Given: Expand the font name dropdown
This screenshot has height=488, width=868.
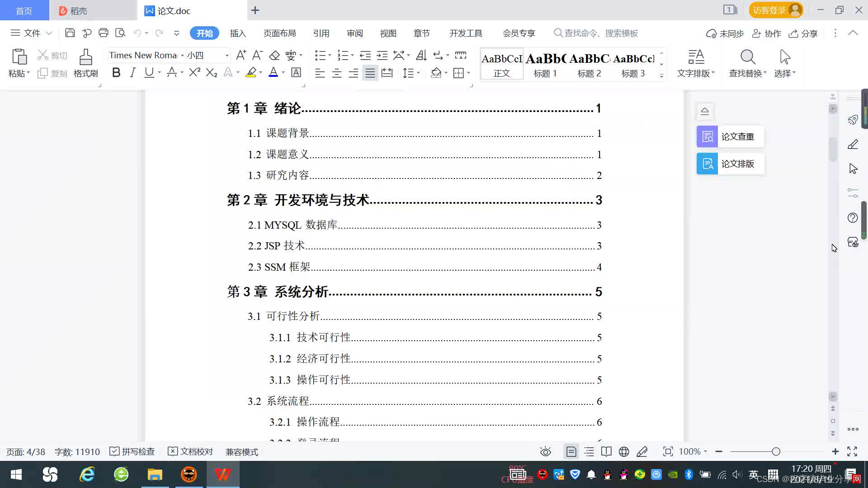Looking at the screenshot, I should pos(182,56).
